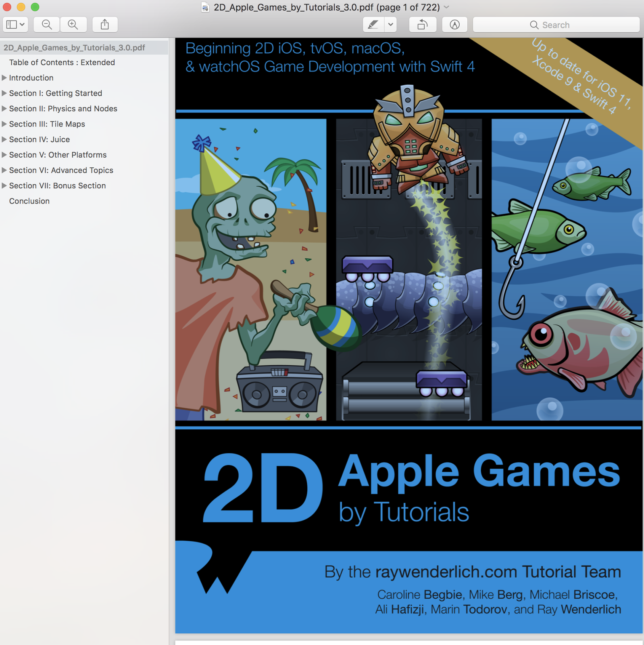The width and height of the screenshot is (644, 645).
Task: Click the PDF document icon in title bar
Action: (205, 7)
